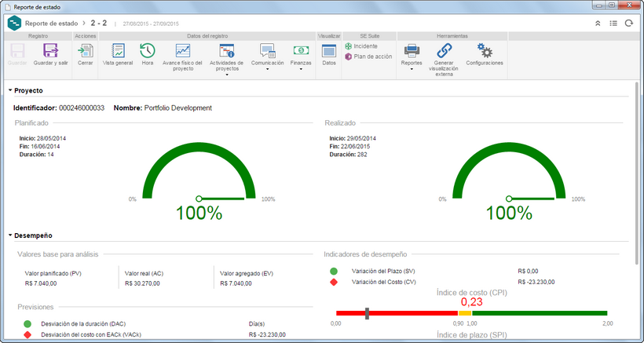Click the Reportes printer icon
Viewport: 644px width, 343px height.
(x=412, y=51)
